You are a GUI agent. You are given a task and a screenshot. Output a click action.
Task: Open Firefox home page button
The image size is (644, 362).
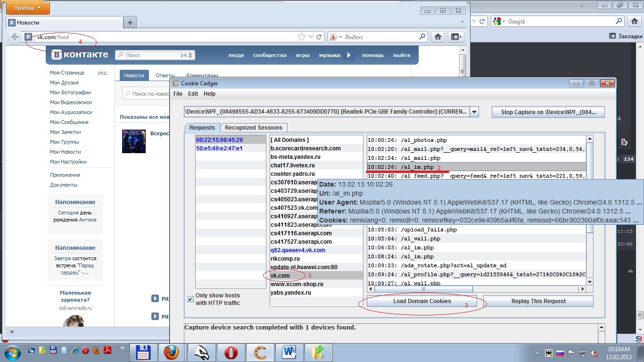click(x=438, y=37)
